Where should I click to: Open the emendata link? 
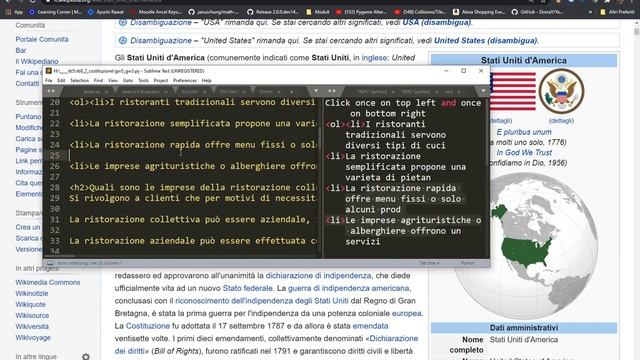(370, 326)
